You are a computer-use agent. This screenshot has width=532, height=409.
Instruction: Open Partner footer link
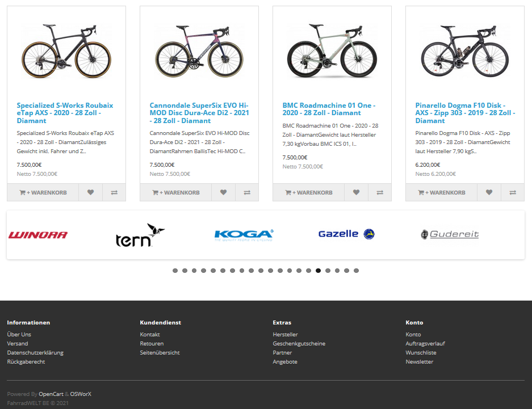pyautogui.click(x=282, y=353)
